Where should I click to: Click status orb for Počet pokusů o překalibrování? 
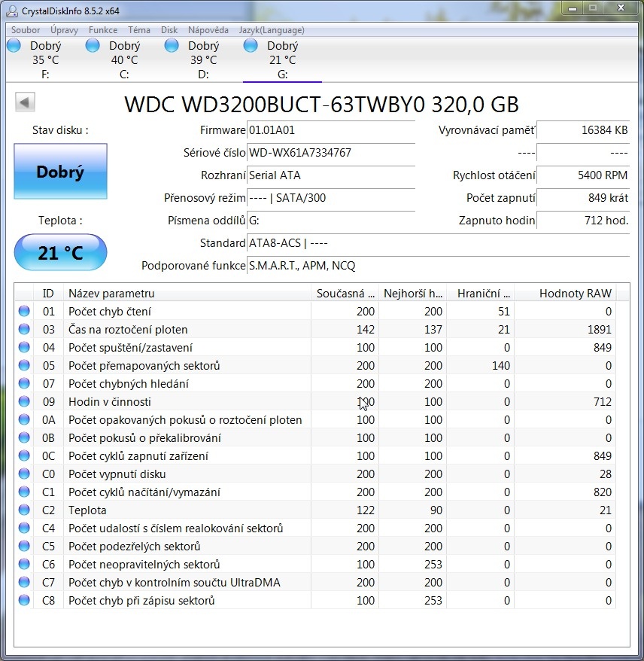[x=24, y=438]
